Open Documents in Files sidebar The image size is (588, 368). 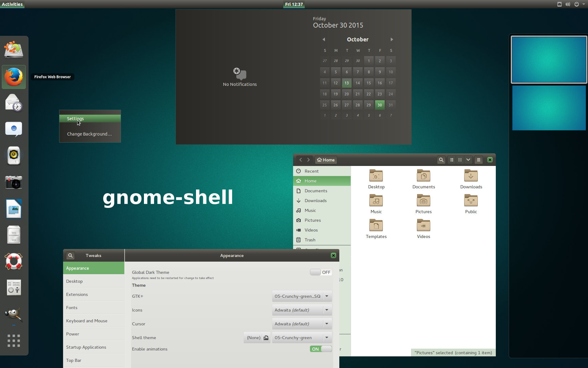point(322,191)
